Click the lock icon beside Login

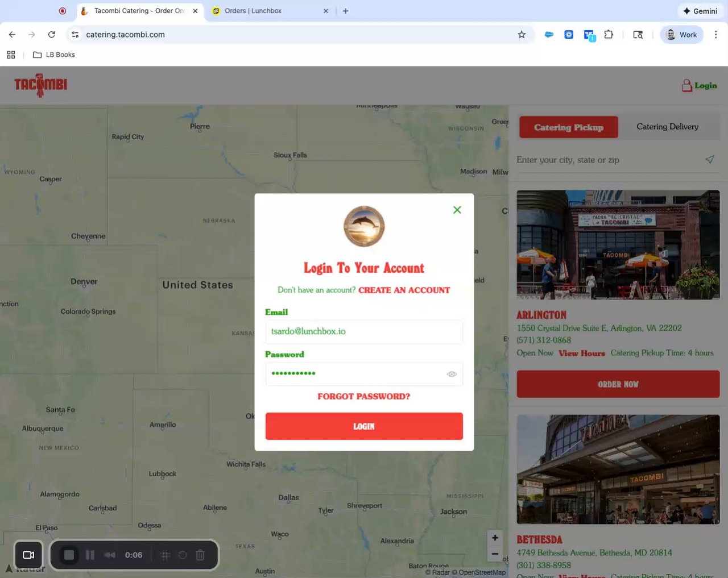coord(687,85)
